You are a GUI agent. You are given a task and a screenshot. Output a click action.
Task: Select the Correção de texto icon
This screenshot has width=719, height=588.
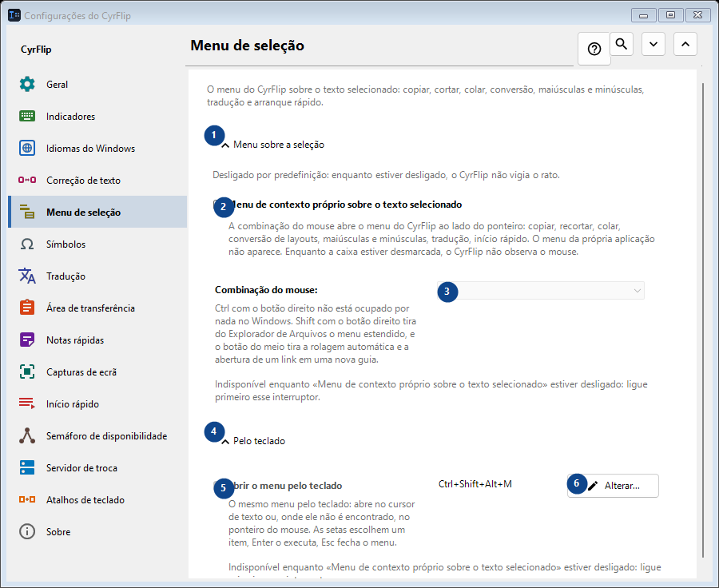coord(27,181)
